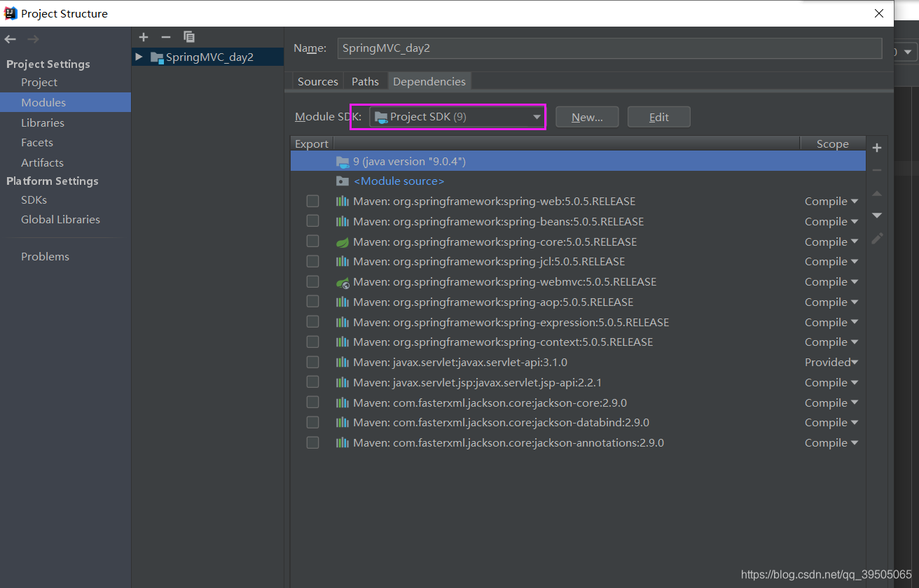Click the Scope column header
This screenshot has height=588, width=919.
pyautogui.click(x=832, y=144)
